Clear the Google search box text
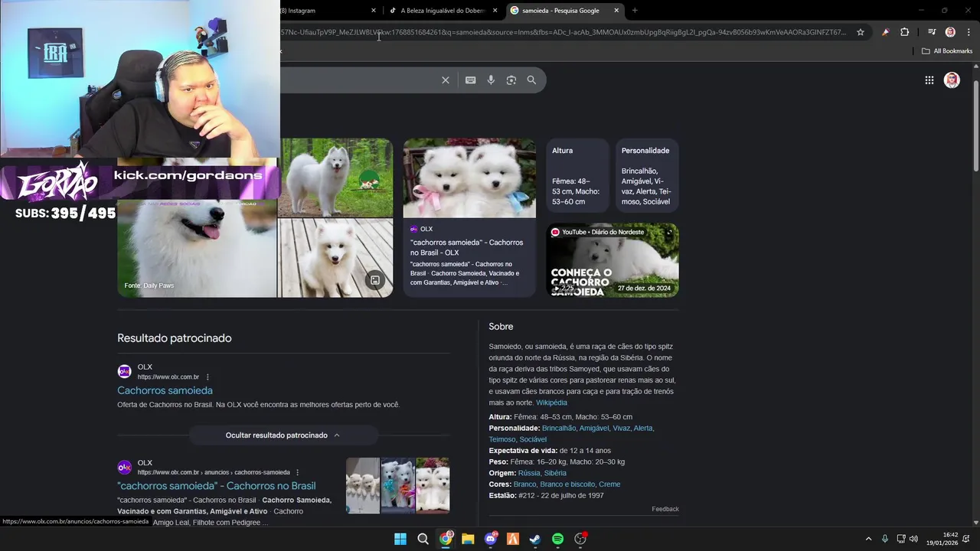Viewport: 980px width, 551px height. 446,80
